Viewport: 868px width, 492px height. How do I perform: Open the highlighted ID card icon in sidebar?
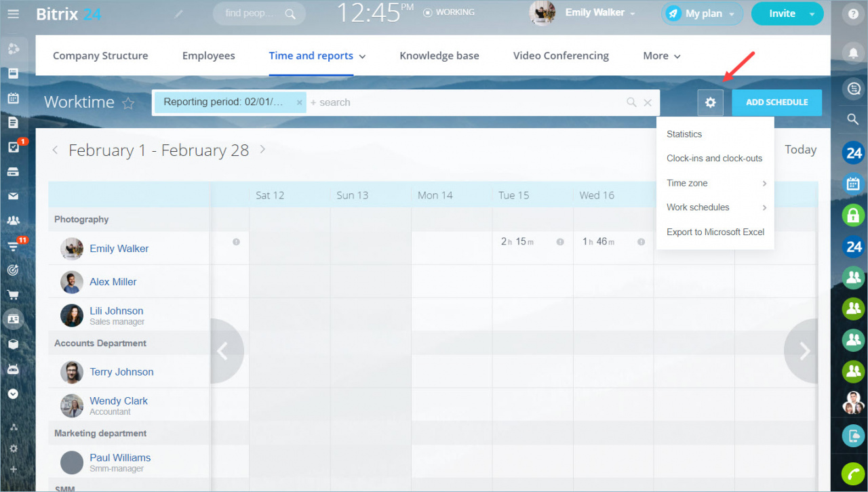pos(13,319)
